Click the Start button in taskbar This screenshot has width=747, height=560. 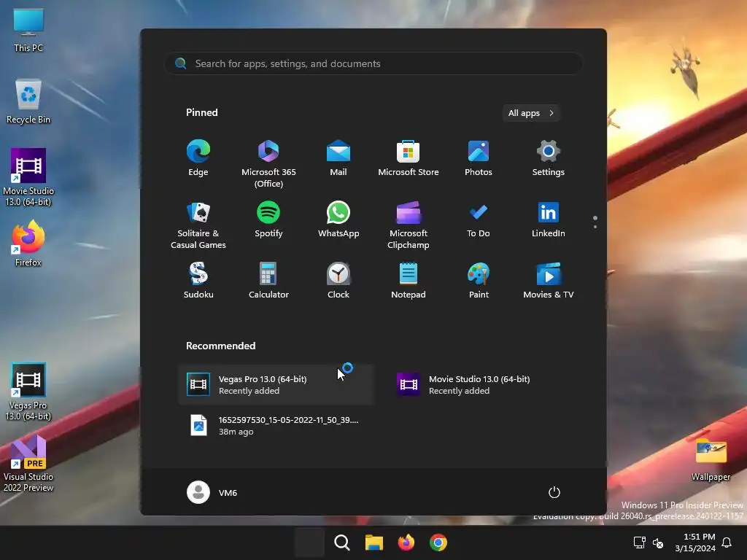309,542
